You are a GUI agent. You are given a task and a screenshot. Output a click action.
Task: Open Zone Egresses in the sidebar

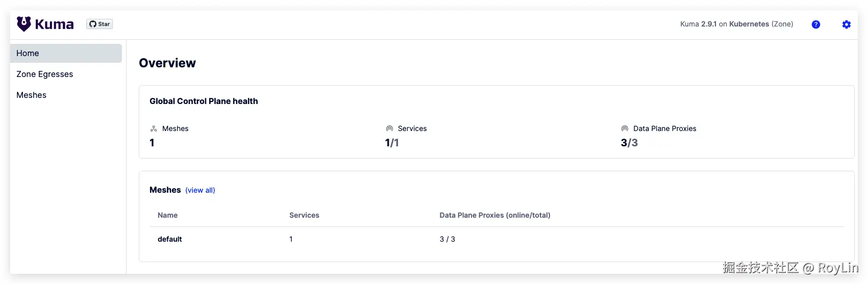[x=44, y=74]
